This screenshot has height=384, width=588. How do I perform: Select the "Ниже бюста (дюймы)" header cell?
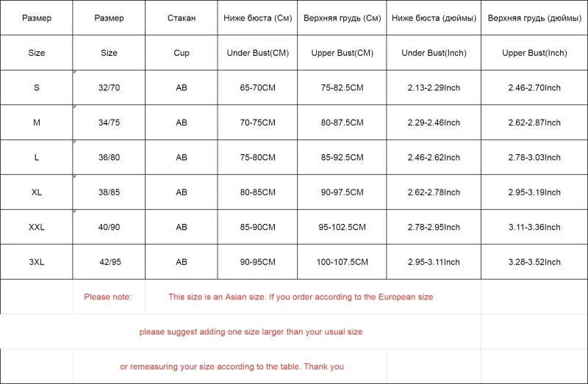pyautogui.click(x=434, y=18)
